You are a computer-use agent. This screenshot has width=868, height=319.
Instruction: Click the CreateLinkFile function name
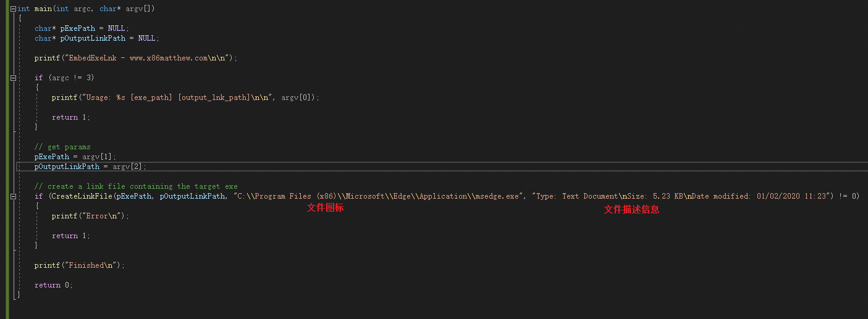click(81, 196)
